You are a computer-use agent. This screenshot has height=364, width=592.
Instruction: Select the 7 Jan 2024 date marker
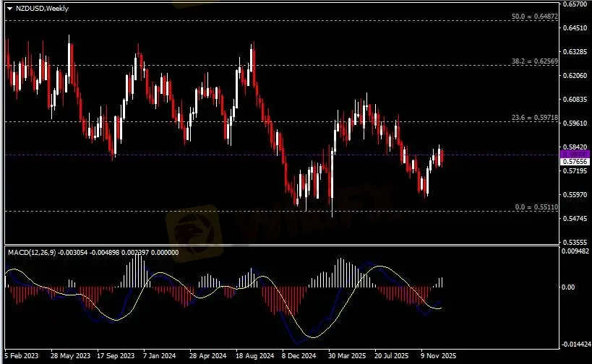coord(160,356)
